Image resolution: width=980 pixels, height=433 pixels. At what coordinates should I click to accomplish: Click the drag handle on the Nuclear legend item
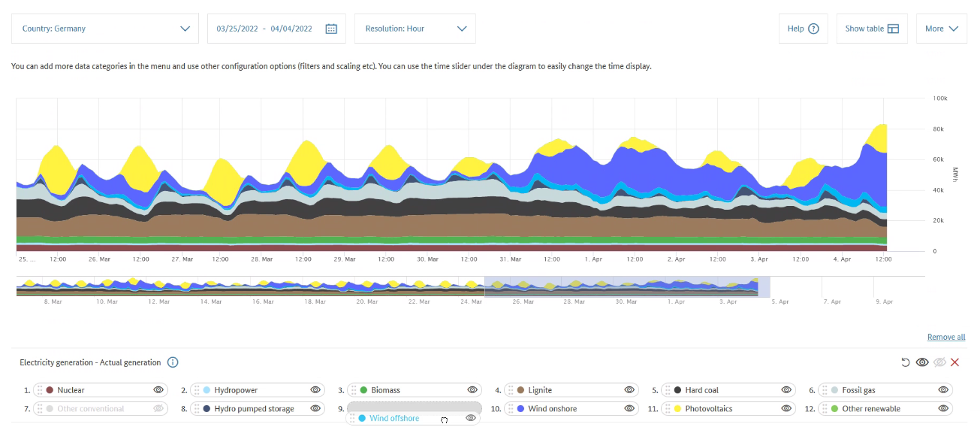pos(39,390)
